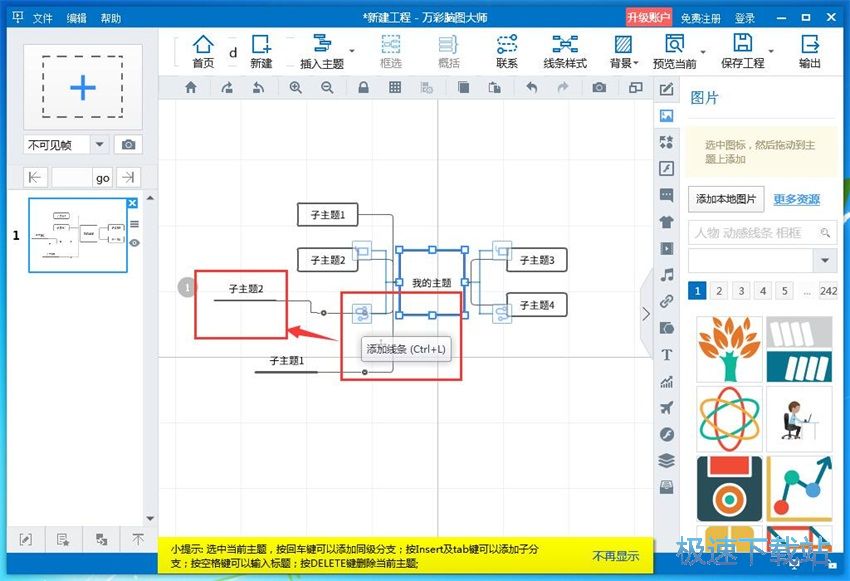The width and height of the screenshot is (850, 581).
Task: Click the 输出 export button
Action: pos(809,51)
